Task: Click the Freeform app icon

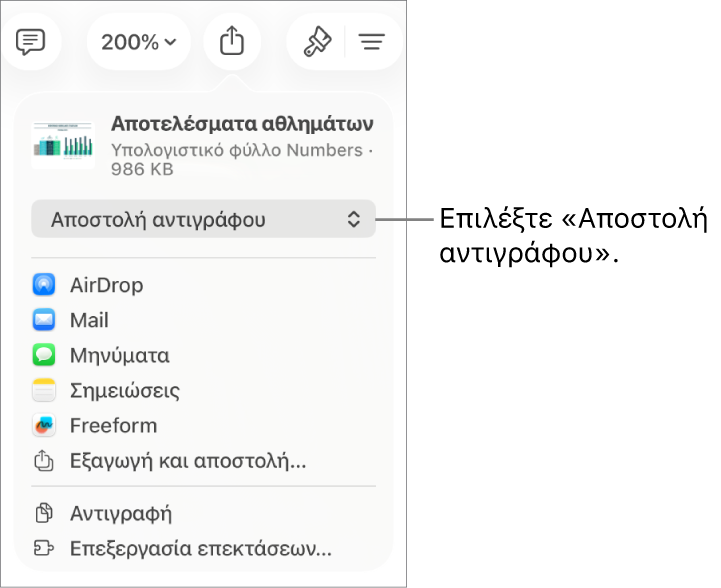Action: [x=44, y=425]
